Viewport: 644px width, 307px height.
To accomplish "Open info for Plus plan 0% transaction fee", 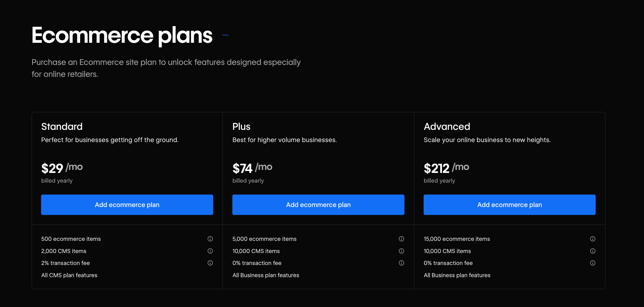I will coord(401,263).
